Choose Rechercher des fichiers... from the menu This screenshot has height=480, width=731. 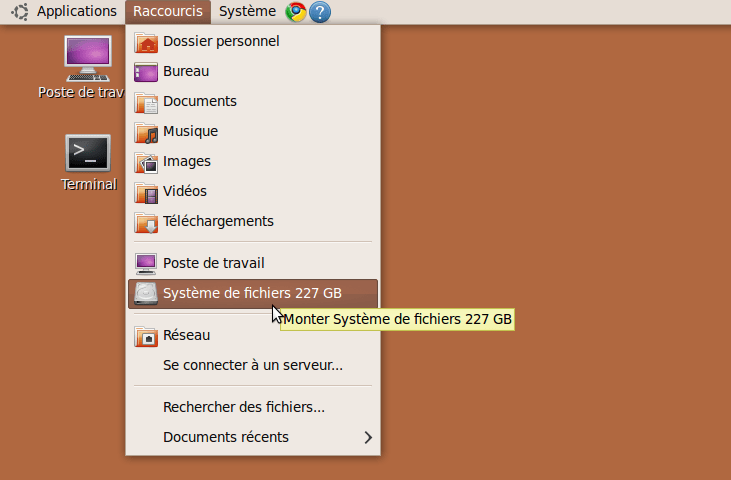coord(253,407)
